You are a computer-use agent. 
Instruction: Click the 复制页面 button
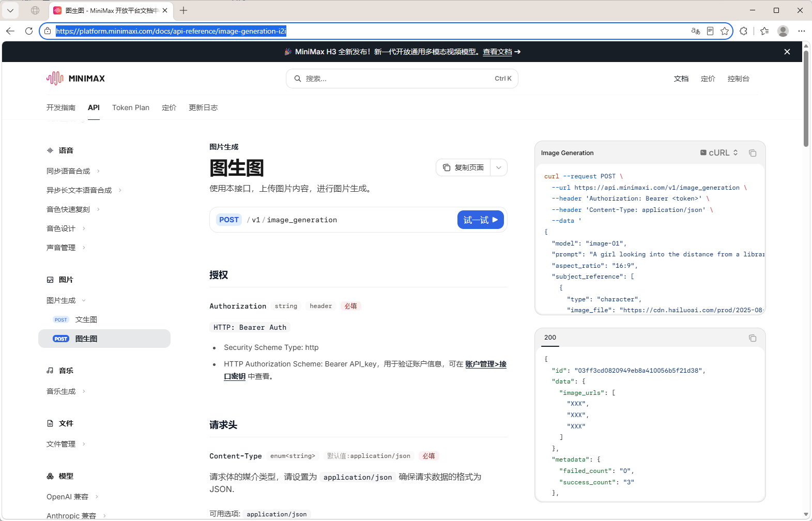point(464,167)
